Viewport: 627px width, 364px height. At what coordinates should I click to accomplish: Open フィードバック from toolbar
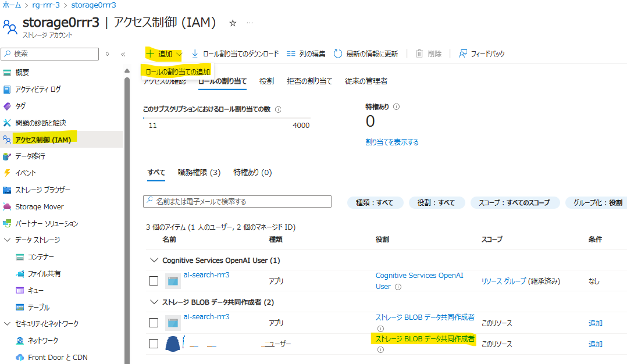coord(482,53)
